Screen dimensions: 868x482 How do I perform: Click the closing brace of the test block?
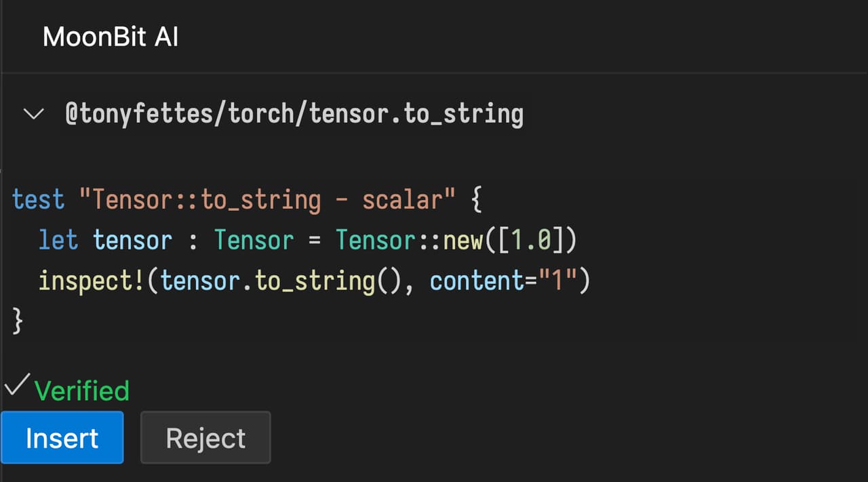pyautogui.click(x=18, y=320)
